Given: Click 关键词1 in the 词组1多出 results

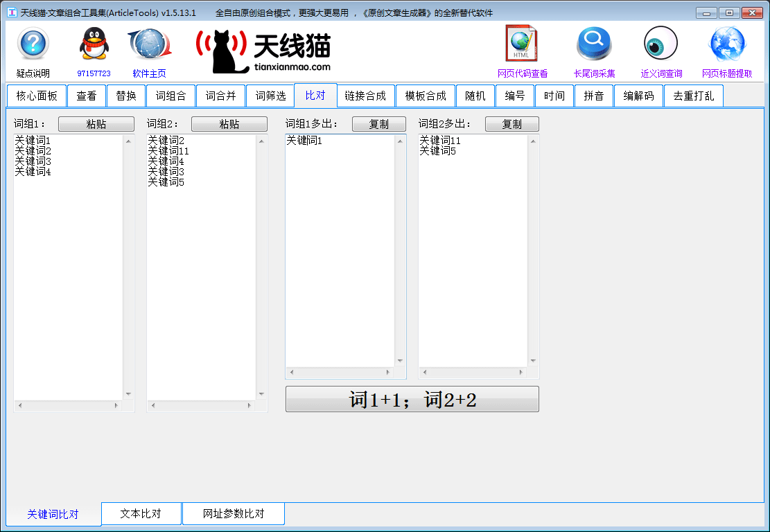Looking at the screenshot, I should click(x=304, y=141).
